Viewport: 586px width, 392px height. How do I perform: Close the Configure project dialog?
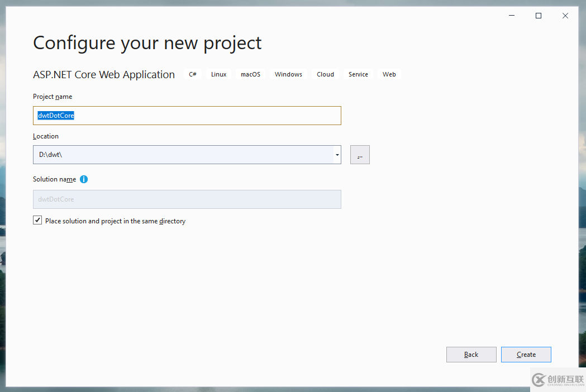[x=565, y=15]
